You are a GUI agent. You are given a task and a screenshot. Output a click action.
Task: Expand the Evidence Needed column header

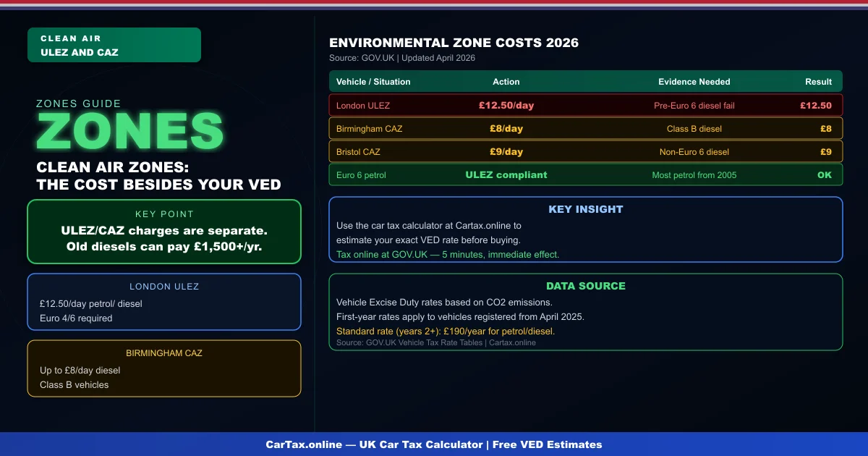click(694, 82)
